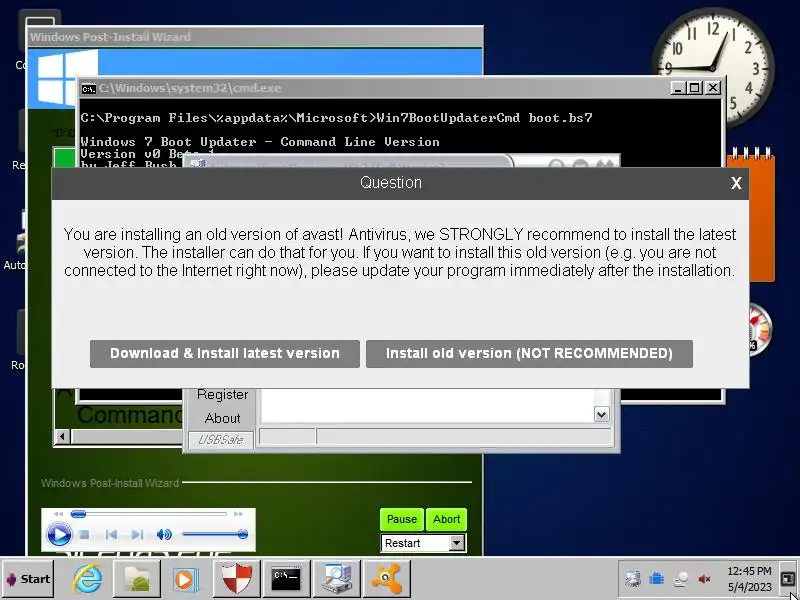800x600 pixels.
Task: Open the Restart dropdown arrow
Action: tap(457, 543)
